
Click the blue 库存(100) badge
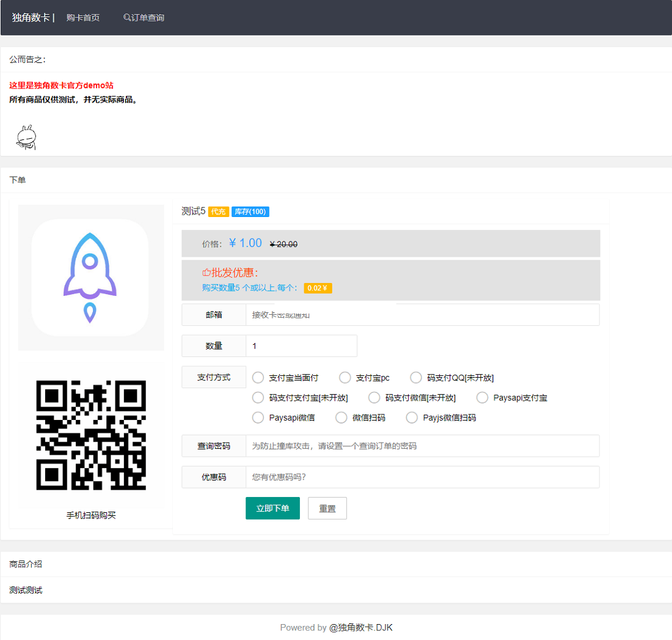(x=250, y=211)
